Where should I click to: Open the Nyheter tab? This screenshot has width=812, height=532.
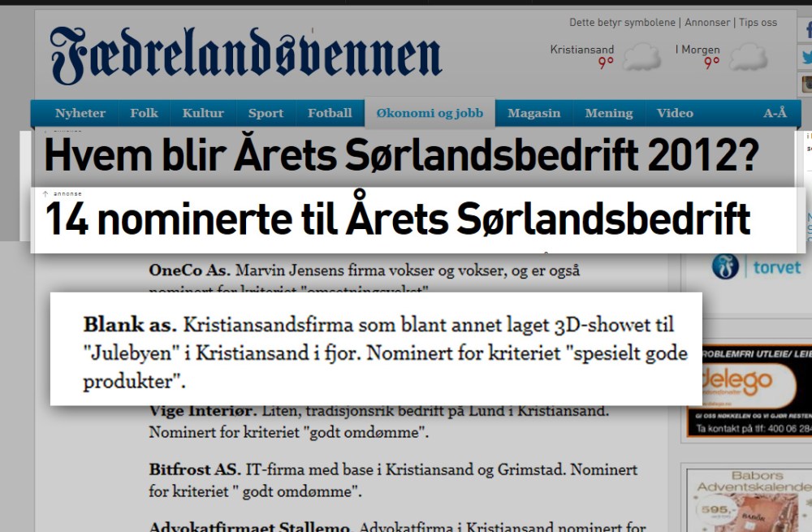pyautogui.click(x=80, y=113)
